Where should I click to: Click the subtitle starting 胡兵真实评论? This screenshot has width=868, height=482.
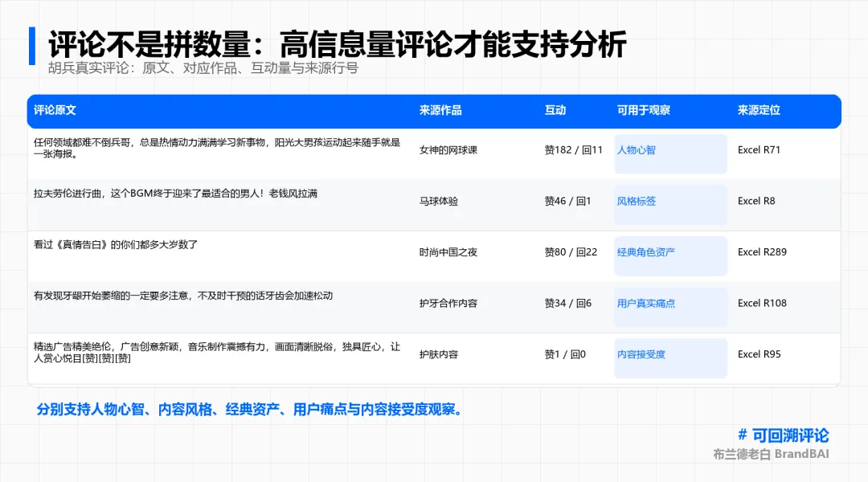click(203, 68)
